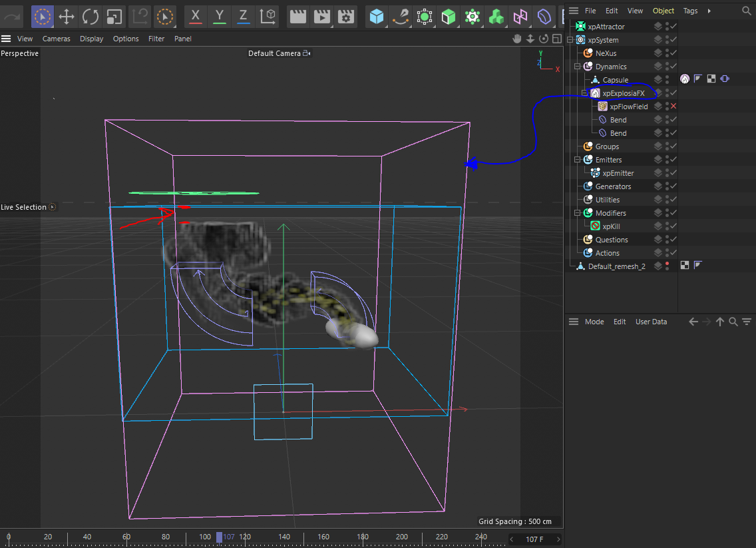Click the Spline Pen tool icon
The width and height of the screenshot is (756, 548).
click(401, 16)
